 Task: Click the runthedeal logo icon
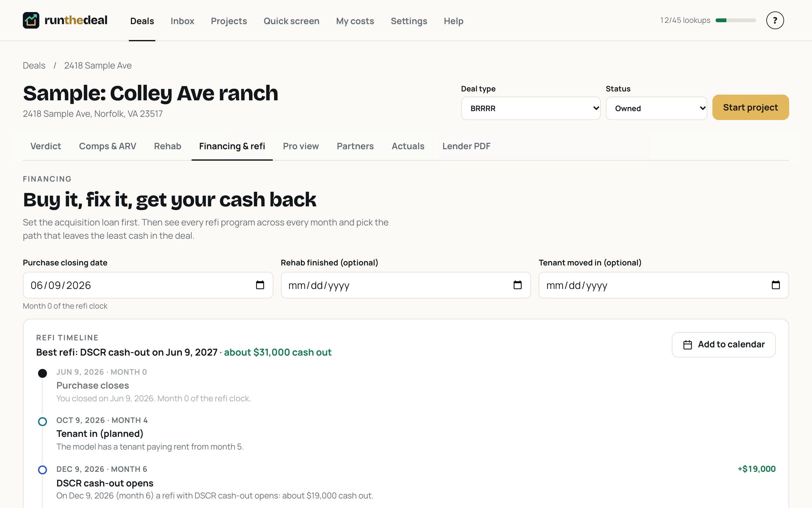point(31,20)
